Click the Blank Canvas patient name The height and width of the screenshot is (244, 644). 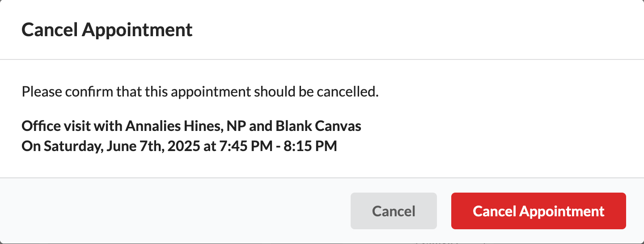(318, 126)
